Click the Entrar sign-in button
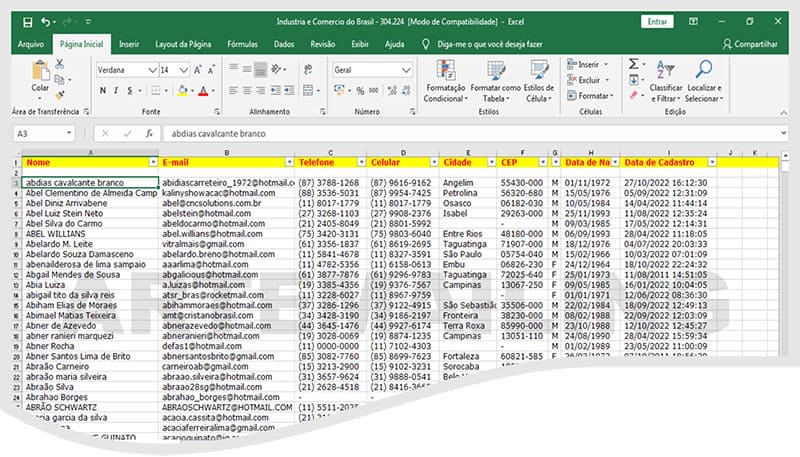This screenshot has width=800, height=457. [x=657, y=21]
